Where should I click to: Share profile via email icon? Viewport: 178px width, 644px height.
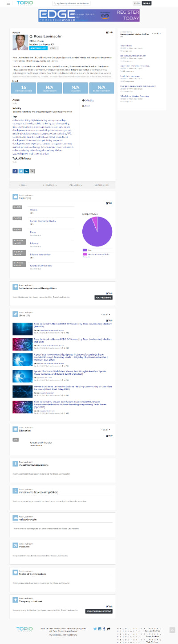(x=32, y=171)
